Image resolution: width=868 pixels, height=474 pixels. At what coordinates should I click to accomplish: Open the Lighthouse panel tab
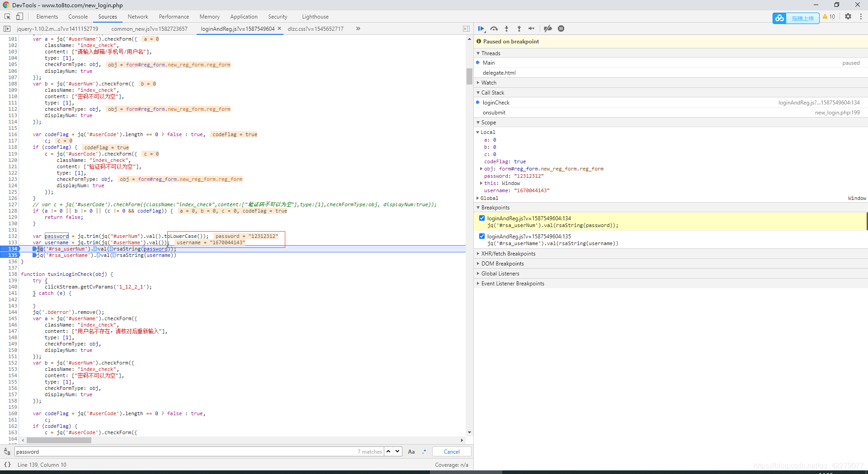tap(315, 17)
